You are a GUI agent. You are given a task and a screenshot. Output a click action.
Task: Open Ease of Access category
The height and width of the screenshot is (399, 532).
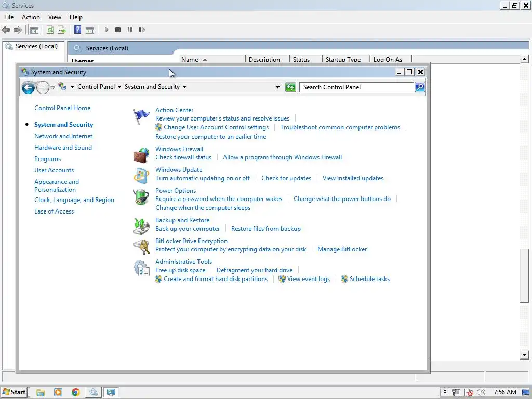54,211
